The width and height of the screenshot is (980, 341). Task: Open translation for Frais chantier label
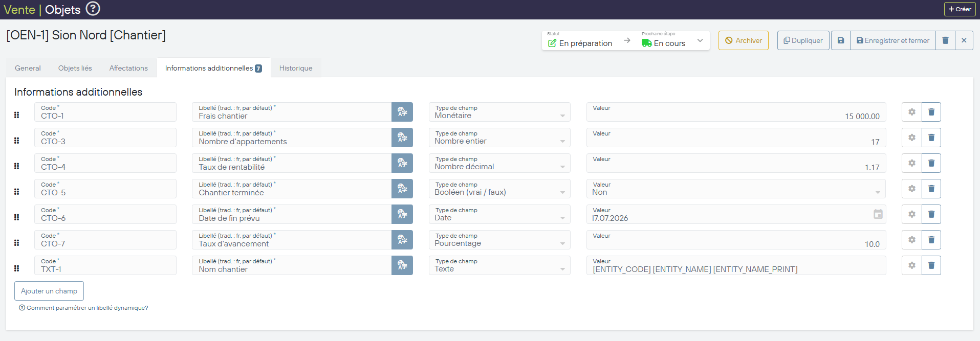point(402,112)
